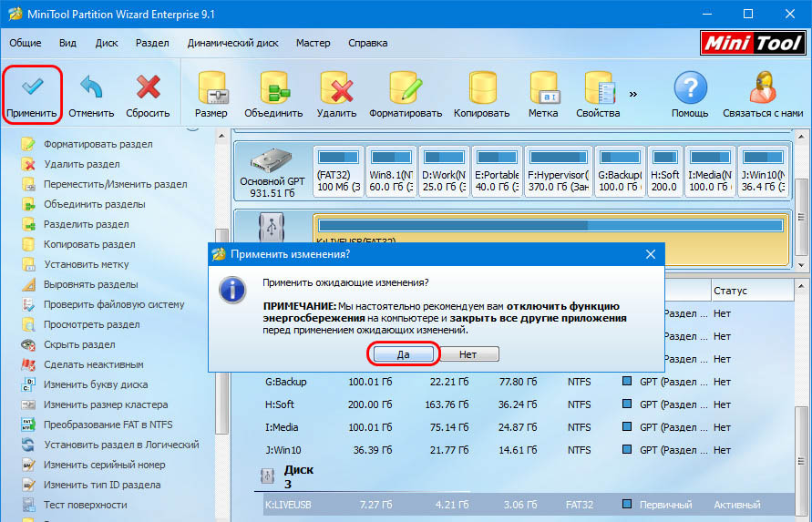Click the Копировать partition toolbar icon

coord(482,88)
